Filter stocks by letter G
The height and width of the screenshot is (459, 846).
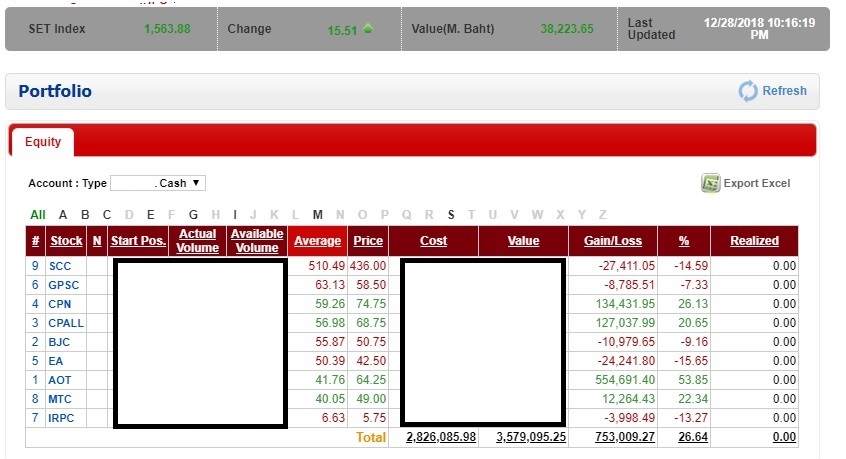193,215
